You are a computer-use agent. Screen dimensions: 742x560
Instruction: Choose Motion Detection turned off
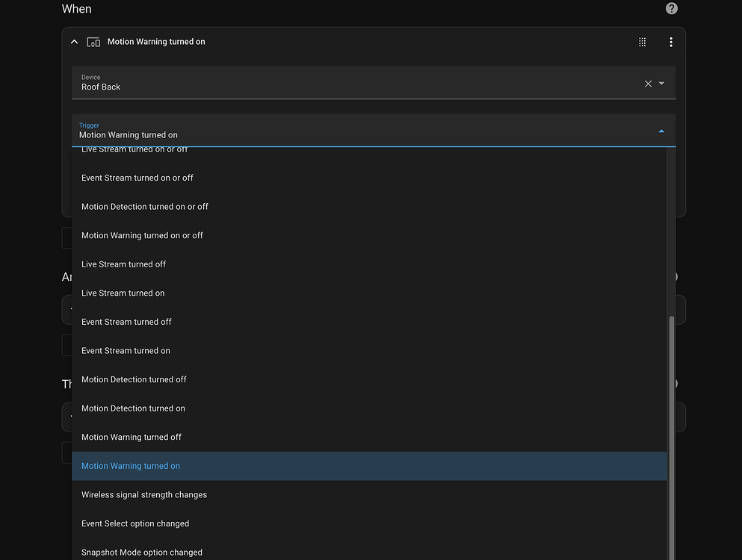pyautogui.click(x=134, y=379)
